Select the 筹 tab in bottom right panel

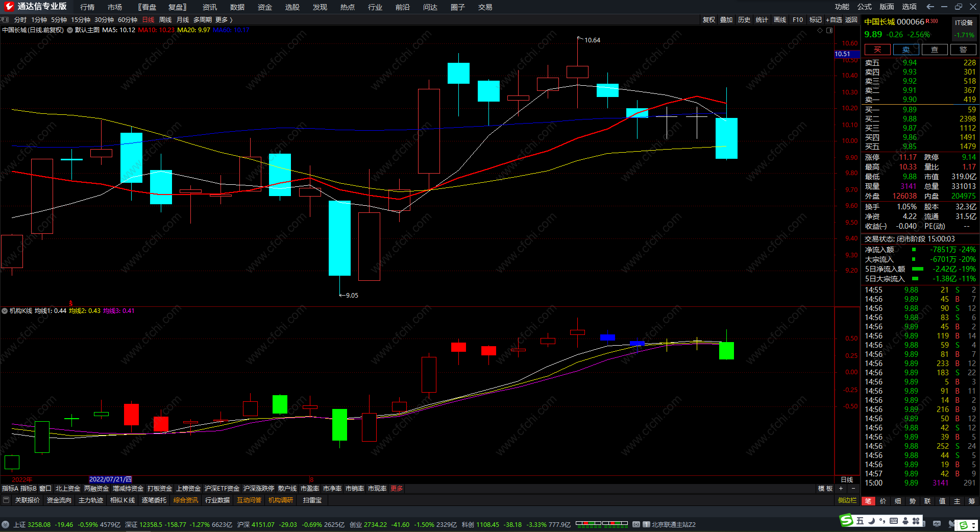[972, 501]
